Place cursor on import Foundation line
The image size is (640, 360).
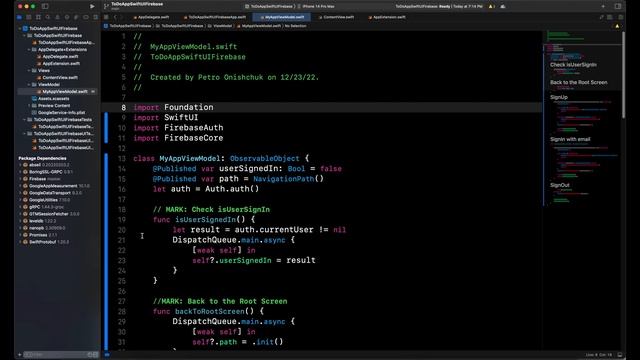tap(173, 107)
